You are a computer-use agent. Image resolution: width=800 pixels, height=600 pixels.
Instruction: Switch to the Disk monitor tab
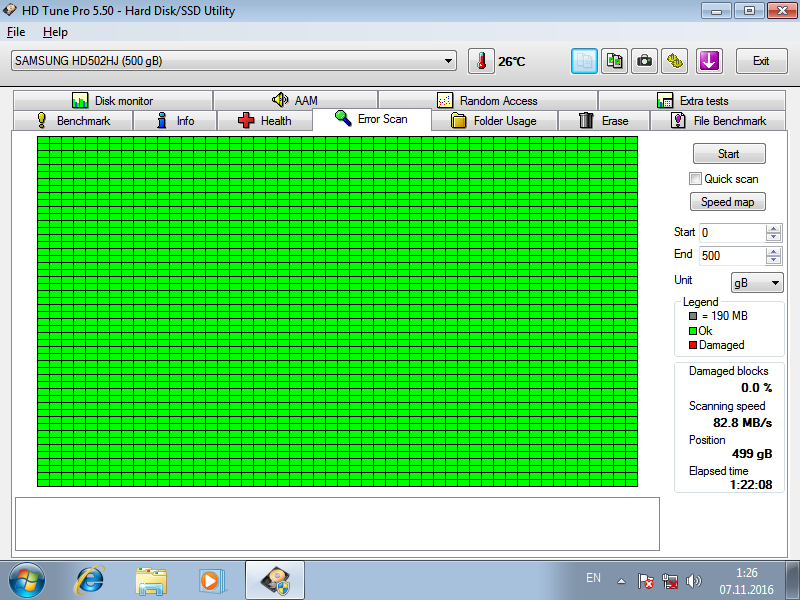[113, 101]
